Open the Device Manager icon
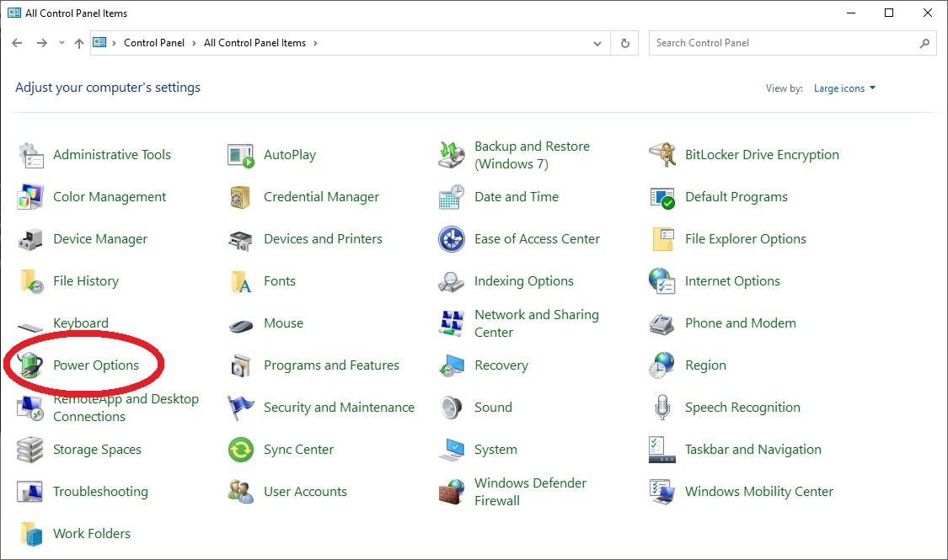Viewport: 948px width, 560px height. click(30, 240)
